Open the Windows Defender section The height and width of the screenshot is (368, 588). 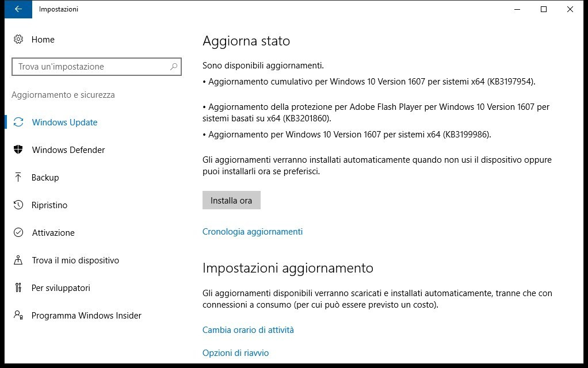tap(68, 150)
